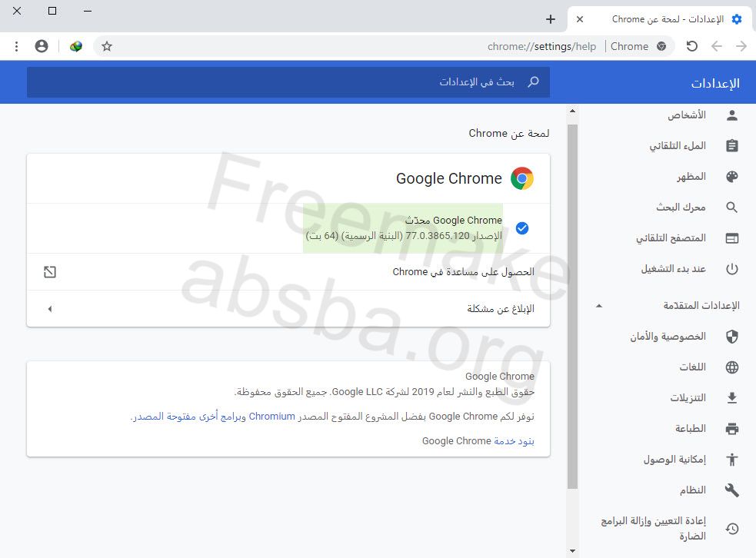Click the wrench icon beside النظام
This screenshot has width=756, height=558.
[x=732, y=490]
